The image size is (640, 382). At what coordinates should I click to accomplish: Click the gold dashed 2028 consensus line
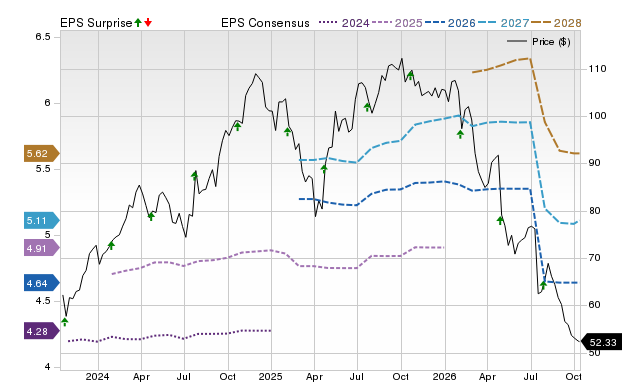(x=538, y=94)
